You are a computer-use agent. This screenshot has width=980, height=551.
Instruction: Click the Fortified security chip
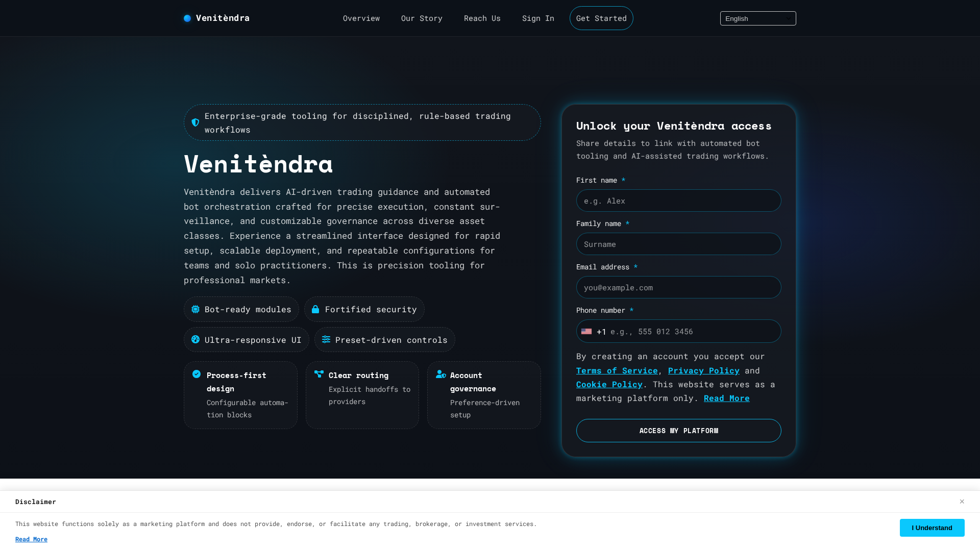[364, 309]
